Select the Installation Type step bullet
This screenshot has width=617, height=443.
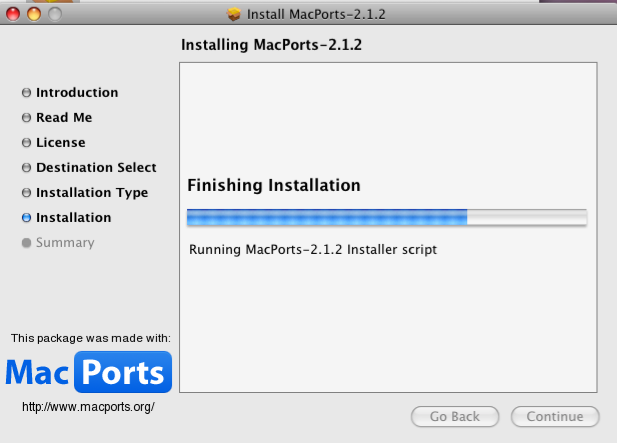click(x=26, y=193)
